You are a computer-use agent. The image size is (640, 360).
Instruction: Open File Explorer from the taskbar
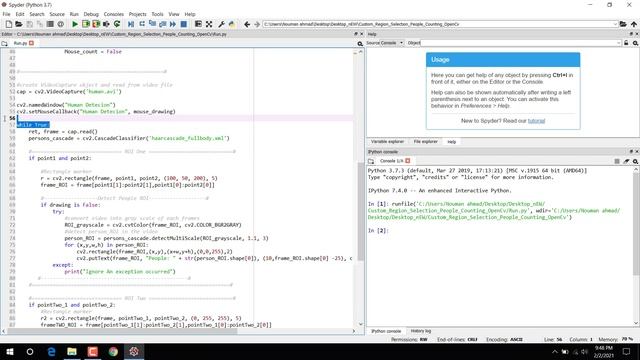click(x=72, y=351)
